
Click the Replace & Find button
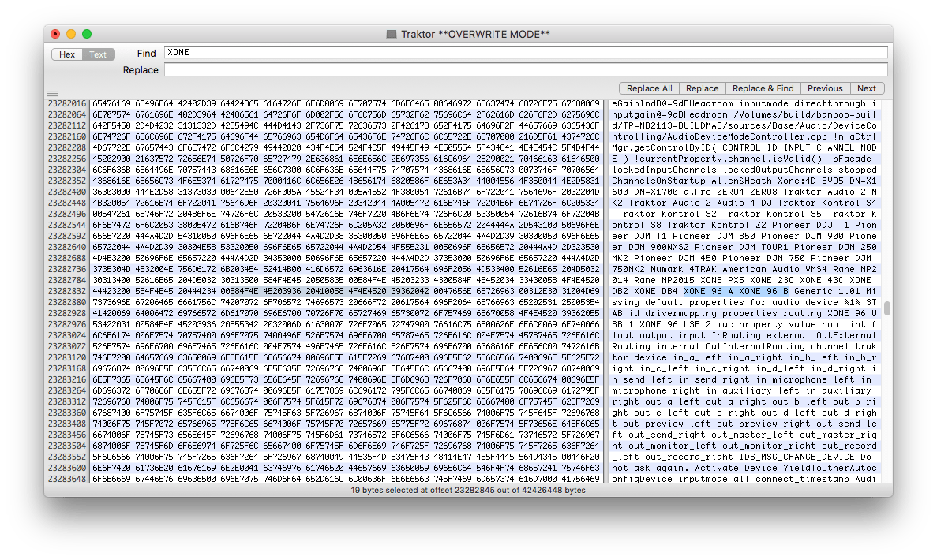(763, 88)
